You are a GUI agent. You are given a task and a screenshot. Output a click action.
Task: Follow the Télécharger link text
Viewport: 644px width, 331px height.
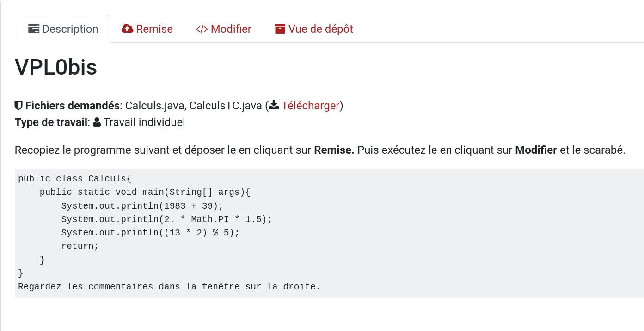310,106
